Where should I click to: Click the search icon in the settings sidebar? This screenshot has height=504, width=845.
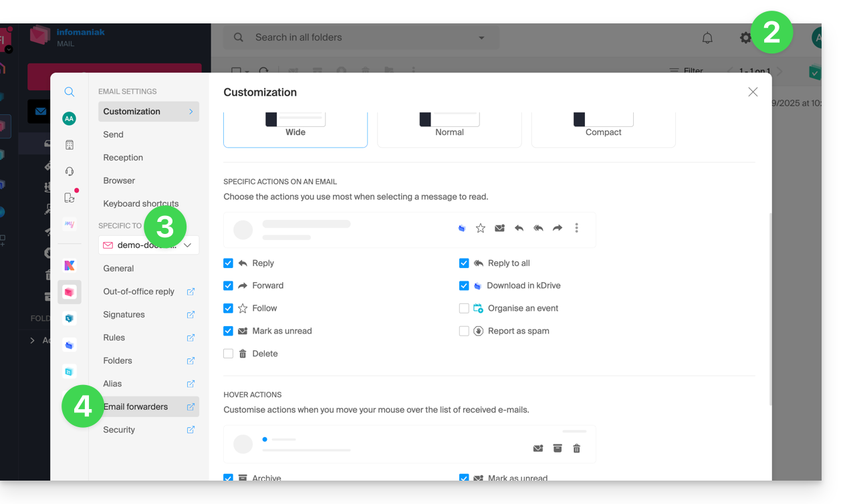click(x=69, y=92)
